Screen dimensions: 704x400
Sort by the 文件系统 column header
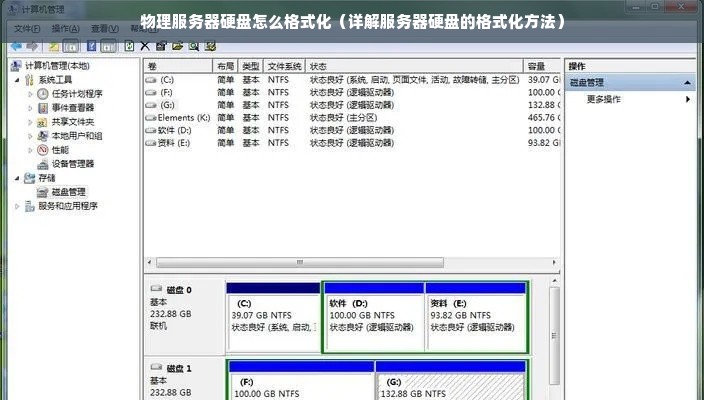coord(284,66)
